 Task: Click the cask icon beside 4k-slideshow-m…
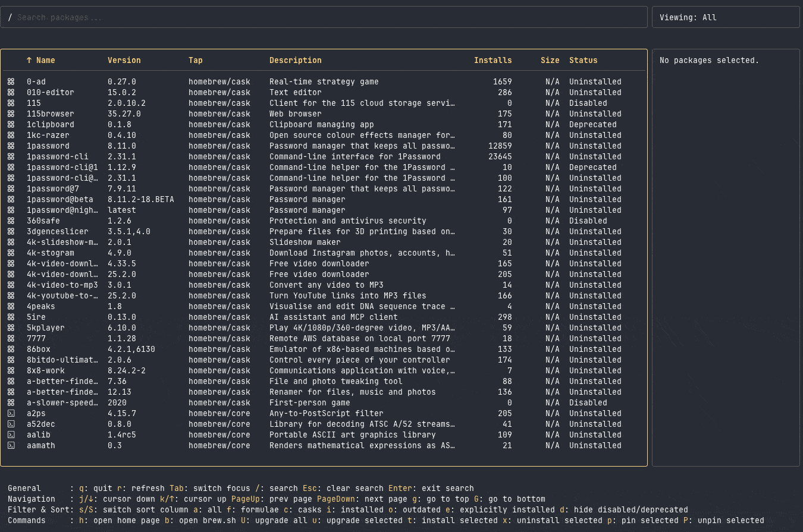(x=11, y=242)
